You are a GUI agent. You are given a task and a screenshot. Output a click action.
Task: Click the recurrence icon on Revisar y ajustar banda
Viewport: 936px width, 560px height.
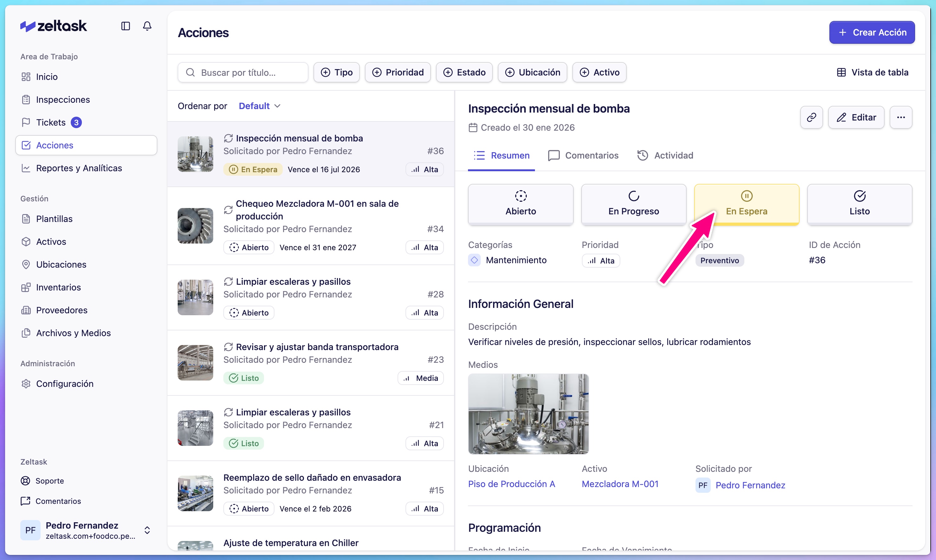[228, 347]
